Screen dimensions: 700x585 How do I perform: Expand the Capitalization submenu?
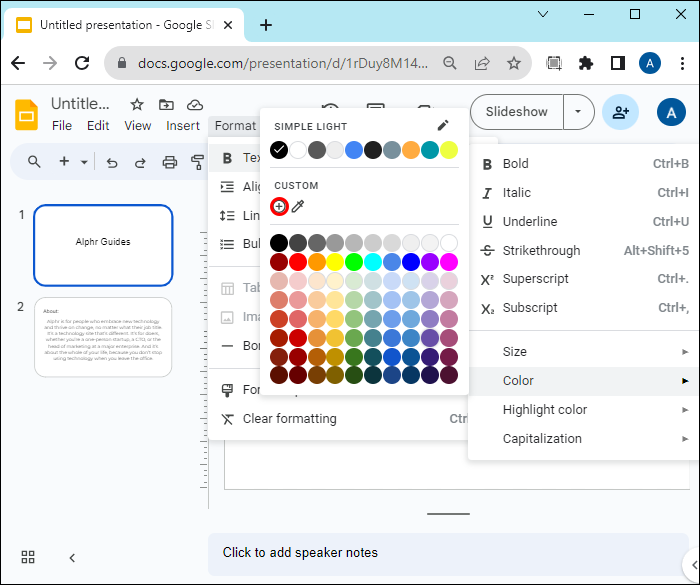coord(583,439)
